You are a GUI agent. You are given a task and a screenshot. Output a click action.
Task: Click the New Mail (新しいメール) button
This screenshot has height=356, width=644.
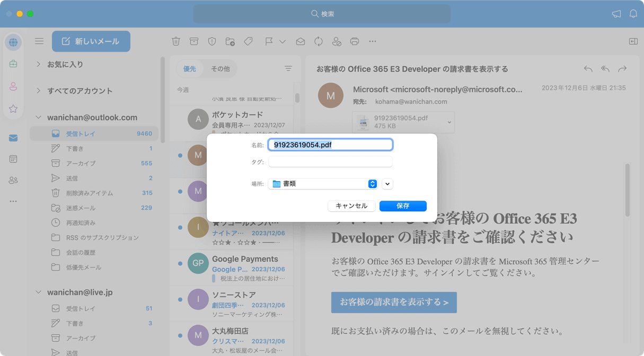(91, 41)
